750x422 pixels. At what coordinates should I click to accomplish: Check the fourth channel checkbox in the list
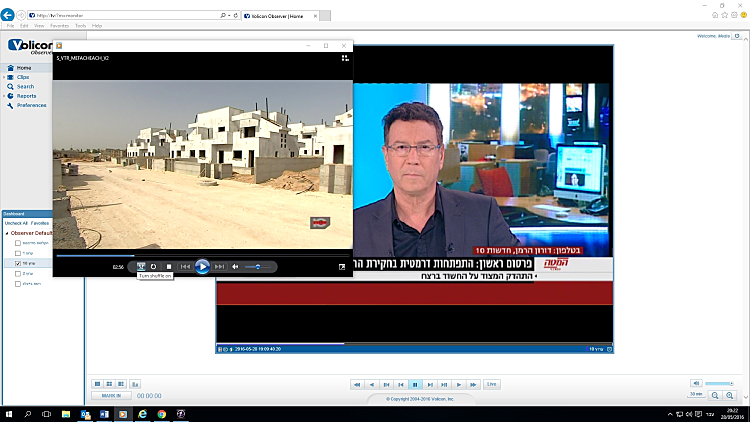[x=18, y=274]
